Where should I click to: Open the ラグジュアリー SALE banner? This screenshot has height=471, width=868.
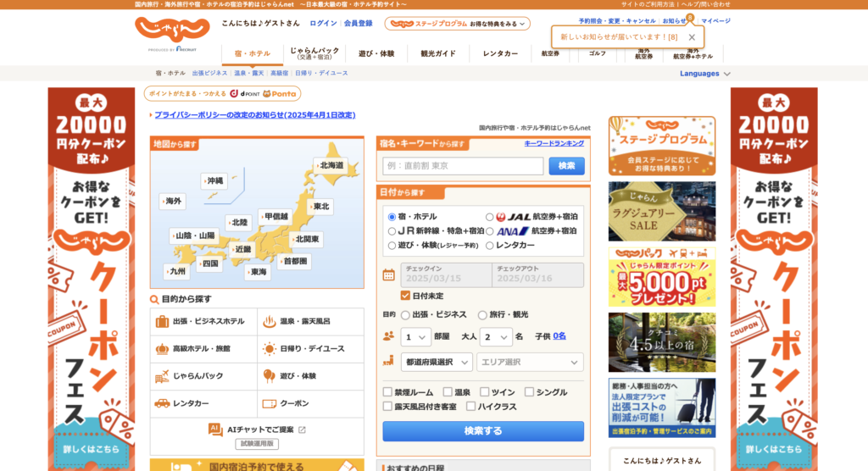tap(661, 212)
